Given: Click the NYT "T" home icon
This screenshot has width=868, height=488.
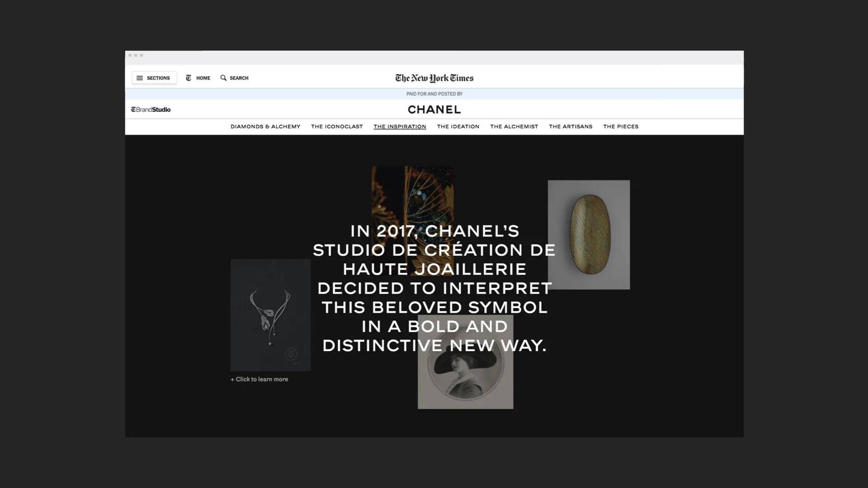Looking at the screenshot, I should coord(189,78).
